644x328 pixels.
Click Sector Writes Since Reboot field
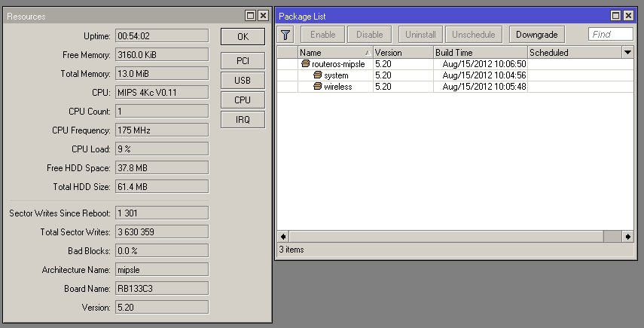162,213
